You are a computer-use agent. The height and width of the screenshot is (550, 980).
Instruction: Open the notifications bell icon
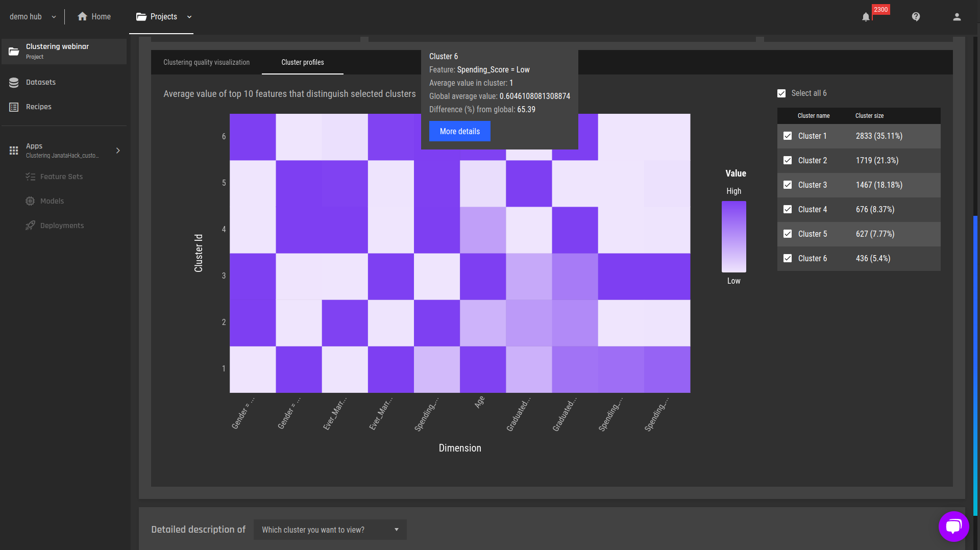pos(866,17)
